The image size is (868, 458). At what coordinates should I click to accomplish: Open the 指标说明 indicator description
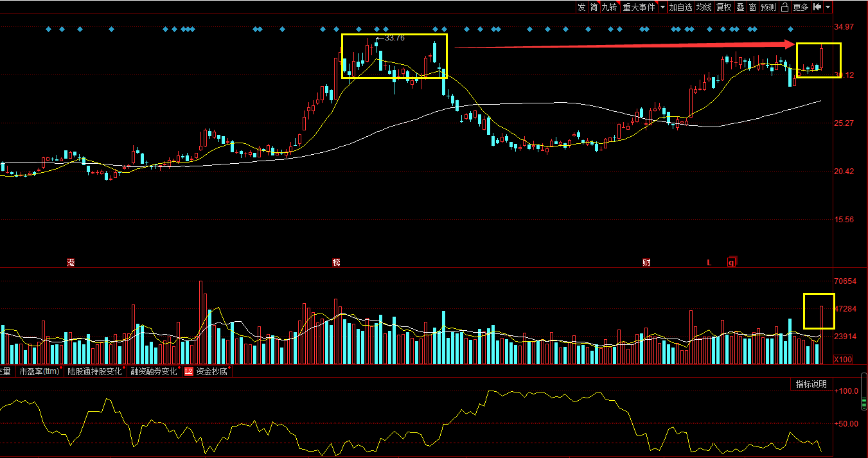(811, 384)
